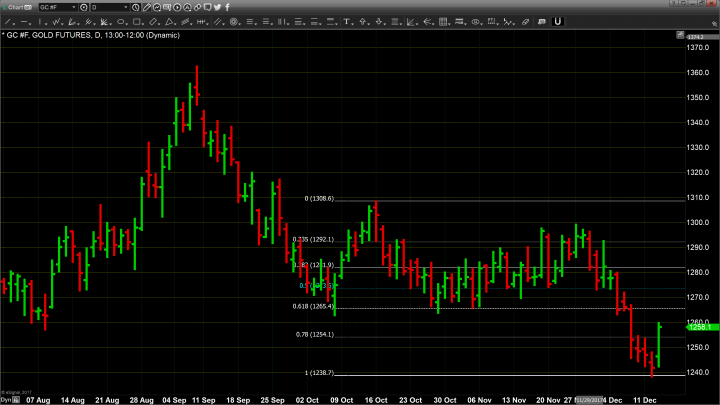The width and height of the screenshot is (720, 405).
Task: Click the 11 Sep date axis label
Action: pos(203,400)
